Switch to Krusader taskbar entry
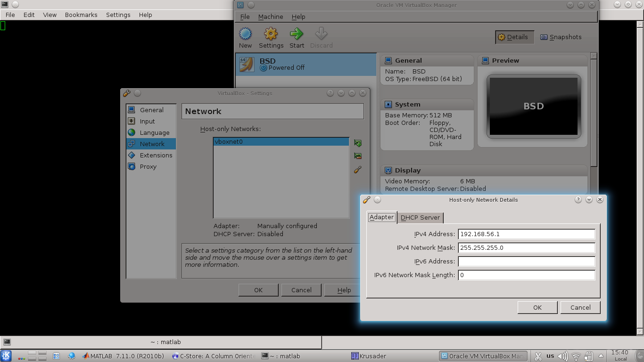Viewport: 644px width, 362px height. 394,356
